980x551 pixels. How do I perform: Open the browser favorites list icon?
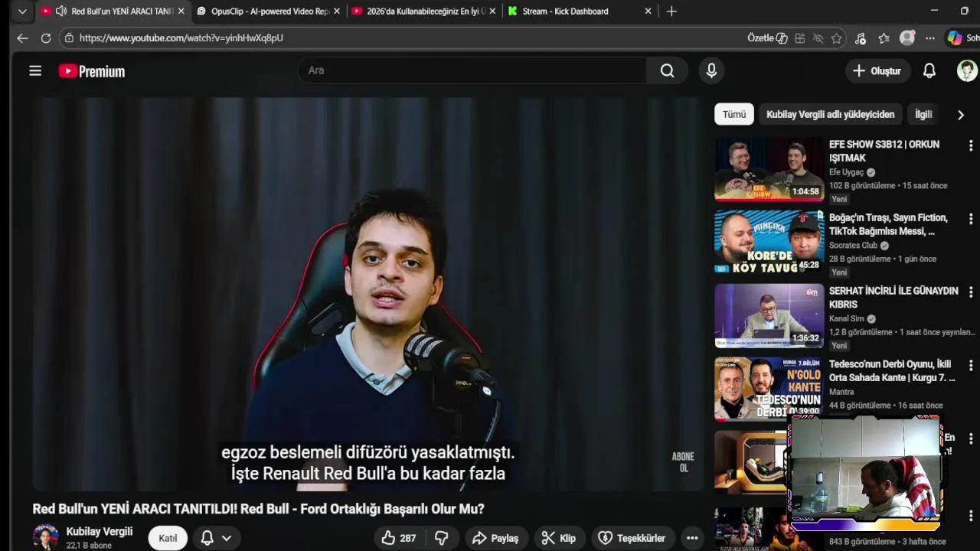884,37
